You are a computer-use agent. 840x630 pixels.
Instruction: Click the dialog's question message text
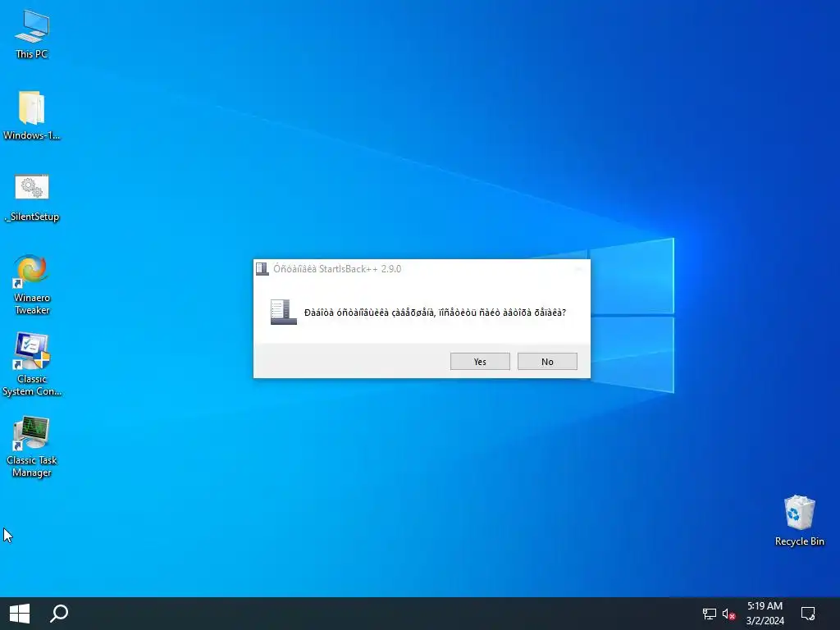[x=435, y=313]
